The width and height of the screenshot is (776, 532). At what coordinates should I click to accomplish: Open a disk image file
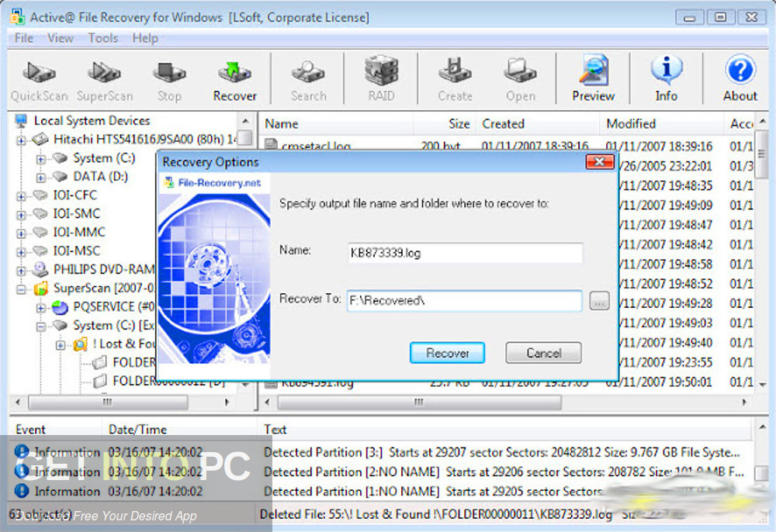(520, 78)
